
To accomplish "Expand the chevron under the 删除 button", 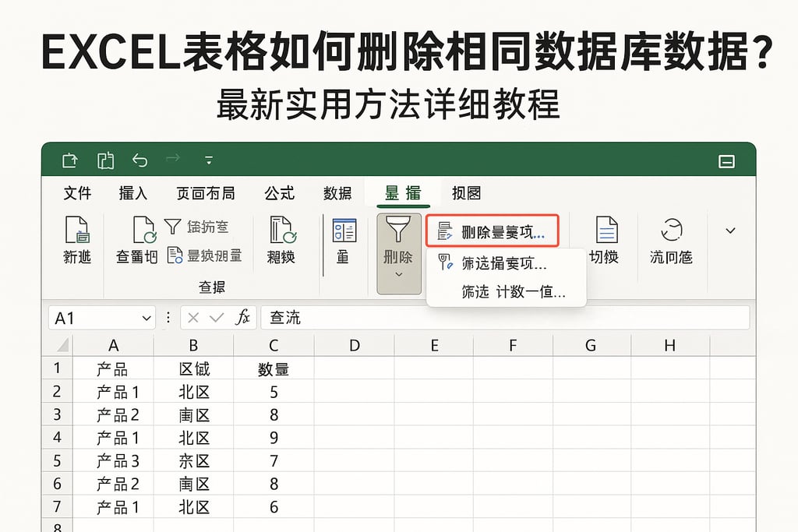I will pos(398,273).
